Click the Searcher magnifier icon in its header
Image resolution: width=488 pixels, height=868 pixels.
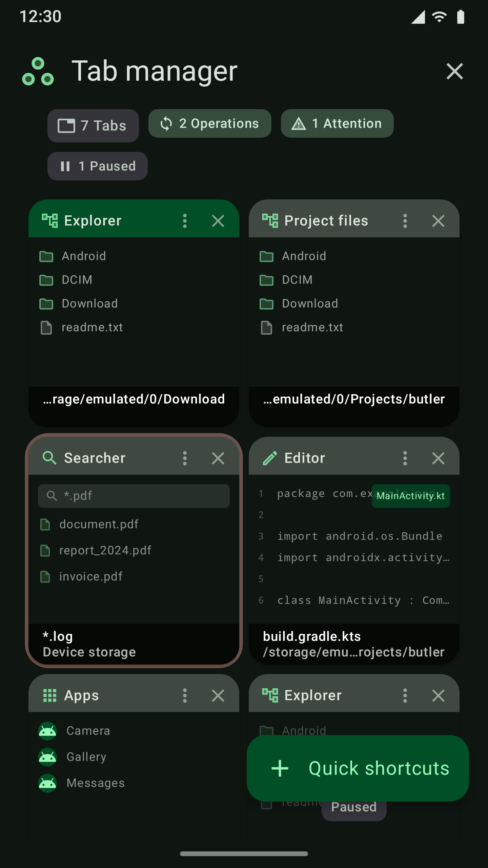click(49, 458)
